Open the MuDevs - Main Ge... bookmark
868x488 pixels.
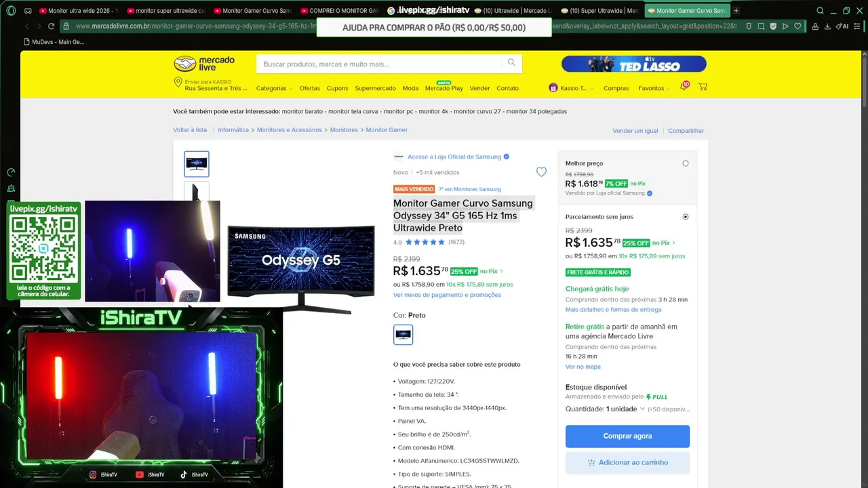[x=54, y=41]
